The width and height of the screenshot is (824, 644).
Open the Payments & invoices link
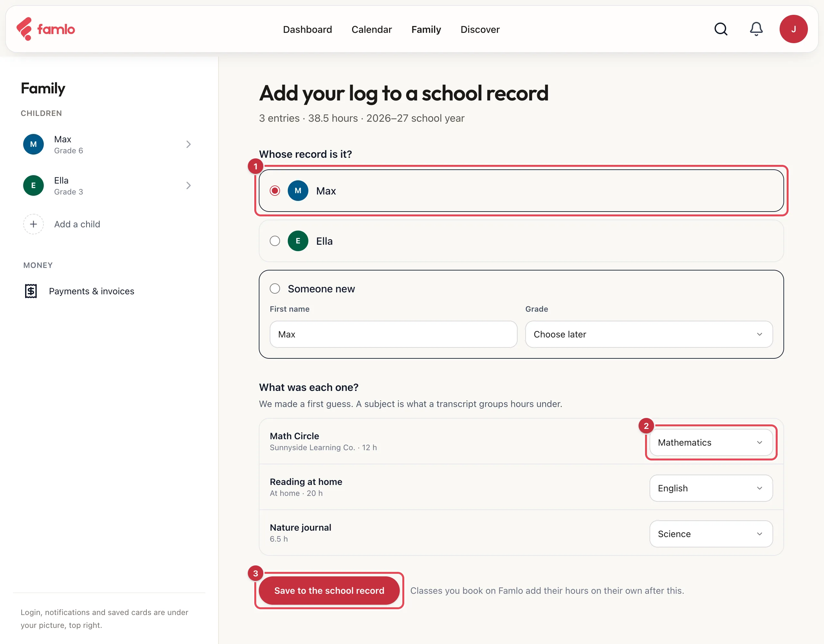point(91,291)
